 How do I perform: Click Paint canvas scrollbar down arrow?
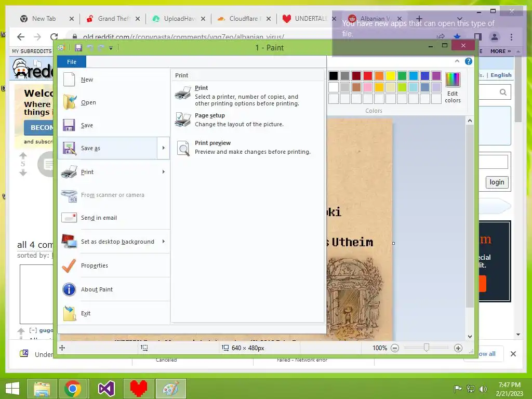[x=470, y=337]
